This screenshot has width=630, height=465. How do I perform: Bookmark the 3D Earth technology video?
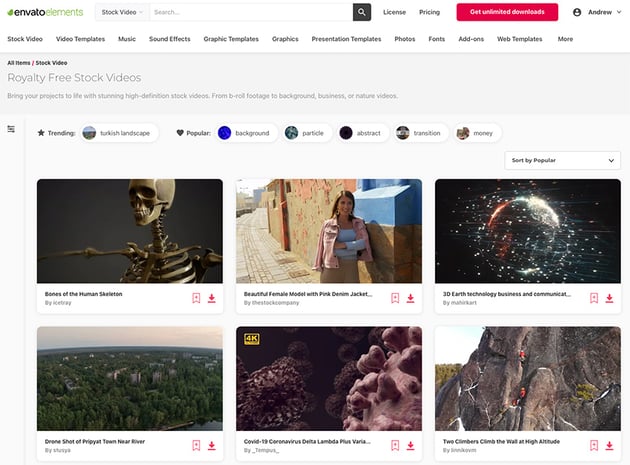594,298
